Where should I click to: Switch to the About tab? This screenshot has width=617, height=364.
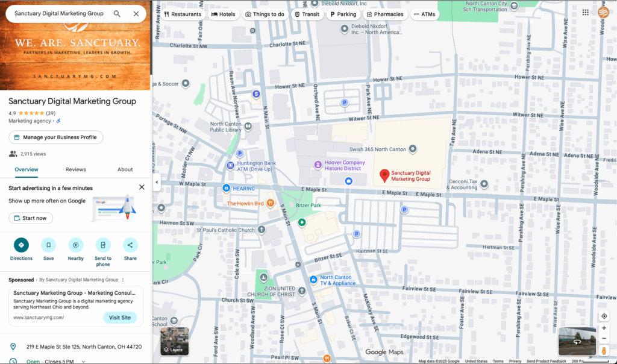pyautogui.click(x=125, y=169)
